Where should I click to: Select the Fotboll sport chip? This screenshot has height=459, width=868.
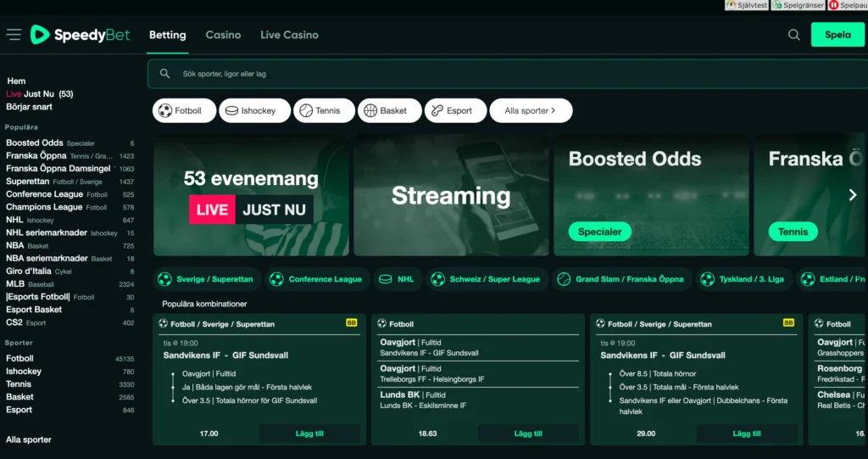point(185,110)
